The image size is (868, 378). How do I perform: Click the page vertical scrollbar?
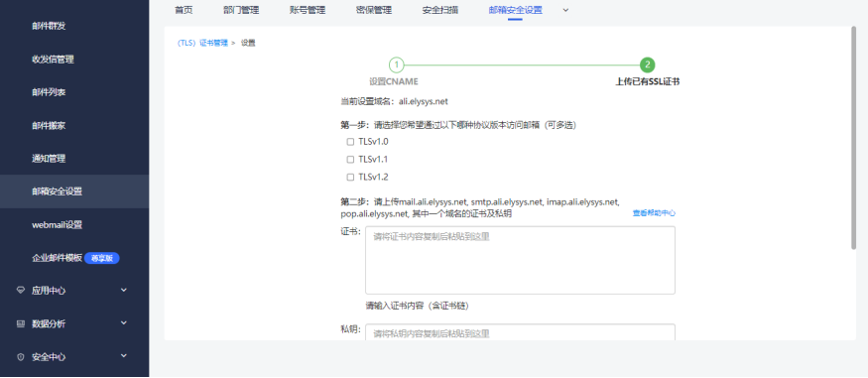853,138
